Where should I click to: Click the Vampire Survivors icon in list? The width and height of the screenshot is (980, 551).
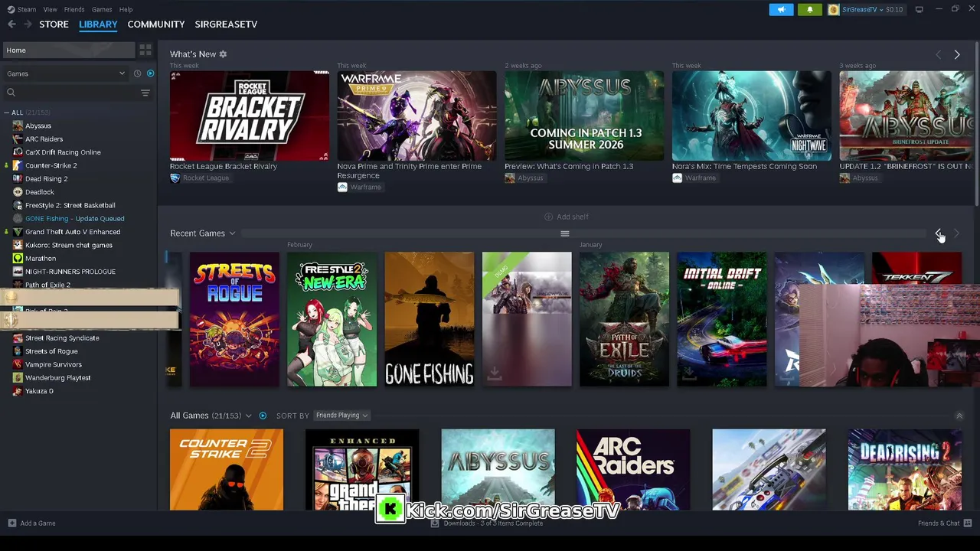pyautogui.click(x=18, y=364)
